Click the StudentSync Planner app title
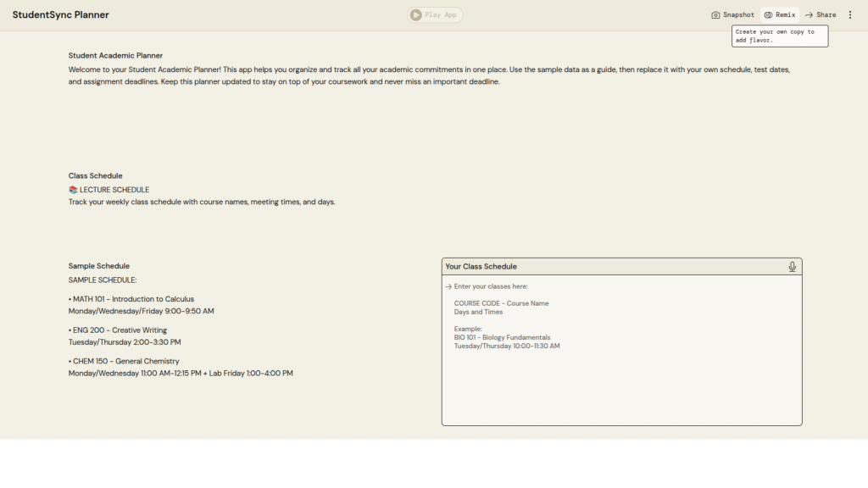The image size is (868, 488). pyautogui.click(x=60, y=15)
